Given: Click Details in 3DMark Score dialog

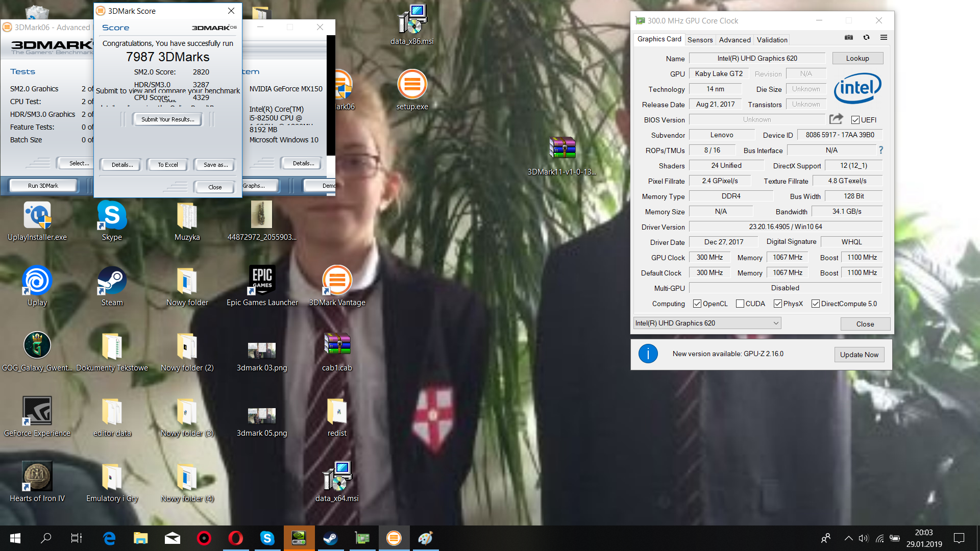Looking at the screenshot, I should click(x=122, y=165).
